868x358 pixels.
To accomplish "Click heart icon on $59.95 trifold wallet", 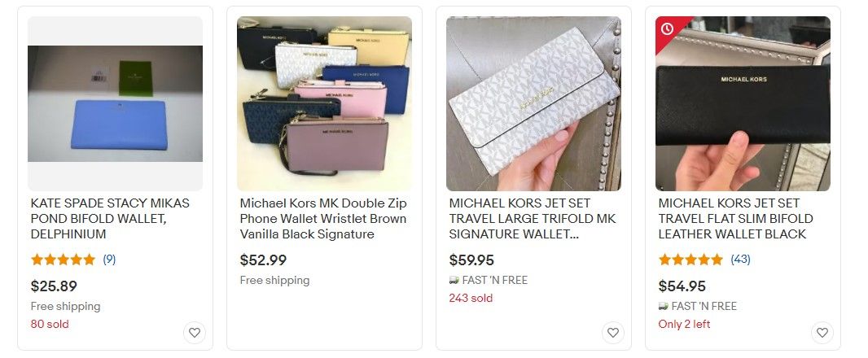I will click(x=613, y=333).
